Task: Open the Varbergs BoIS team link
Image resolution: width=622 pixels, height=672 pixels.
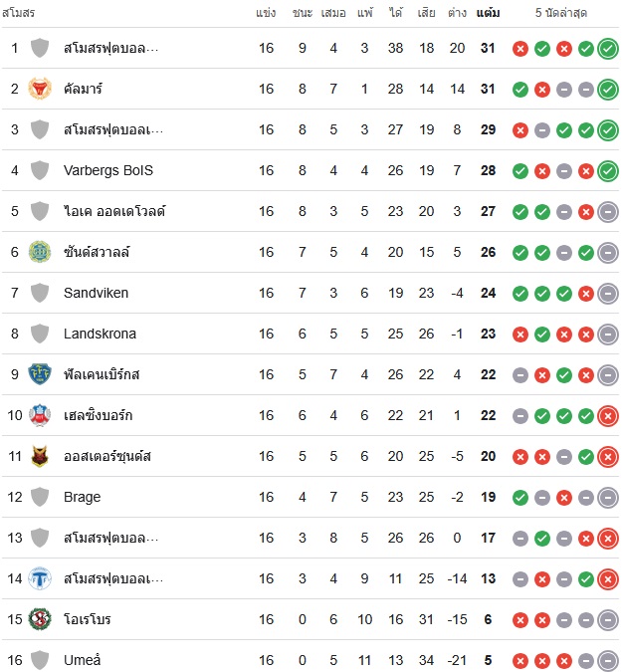Action: 107,170
